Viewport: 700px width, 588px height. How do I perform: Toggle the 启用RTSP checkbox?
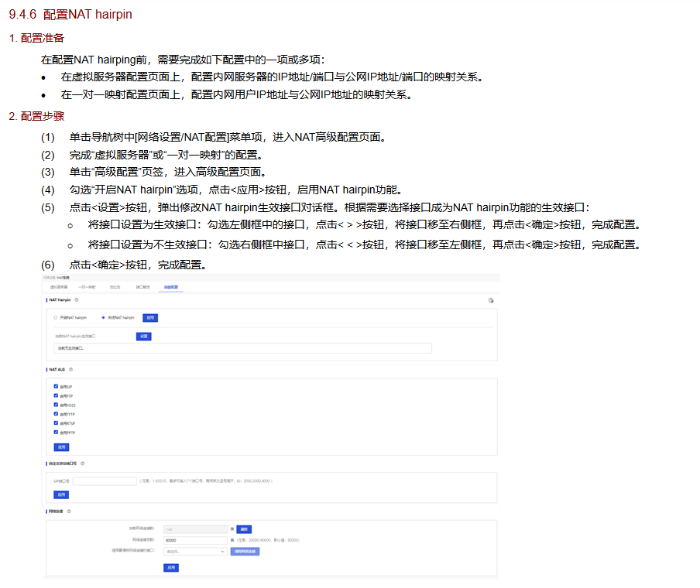tap(56, 423)
